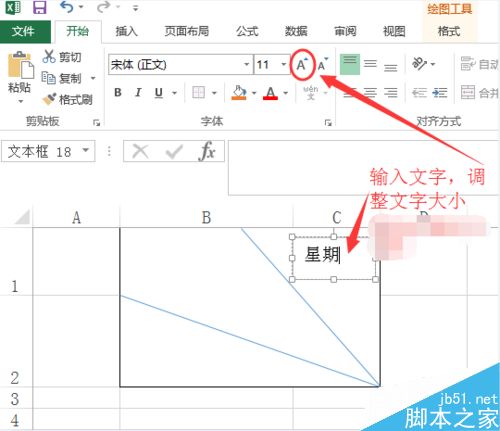Select row 3 header
This screenshot has height=431, width=500.
tap(15, 399)
